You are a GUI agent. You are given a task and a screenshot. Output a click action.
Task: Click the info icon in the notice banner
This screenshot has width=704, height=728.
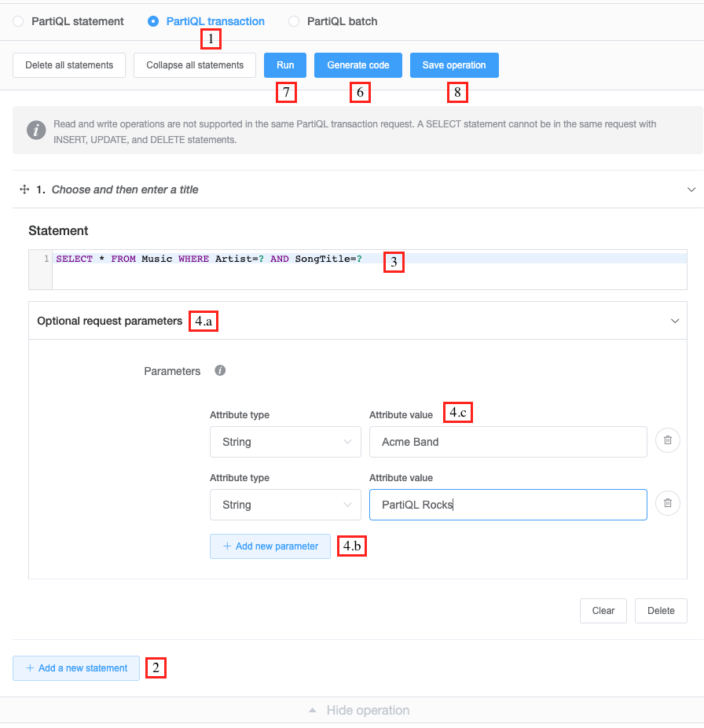point(36,130)
